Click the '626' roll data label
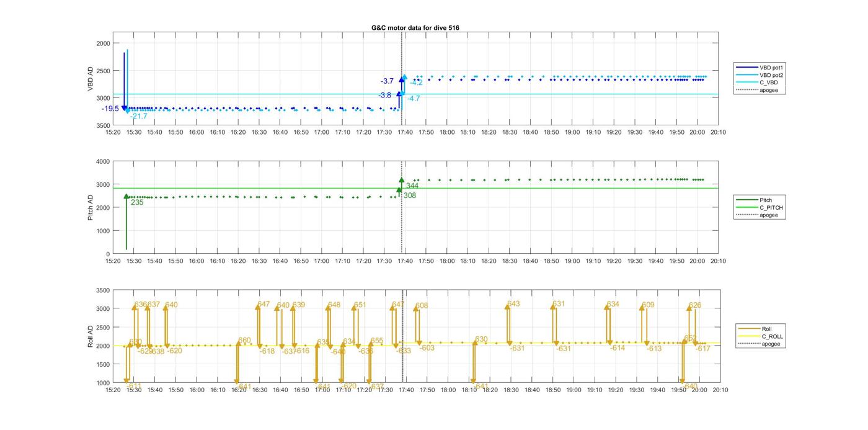 pos(695,305)
